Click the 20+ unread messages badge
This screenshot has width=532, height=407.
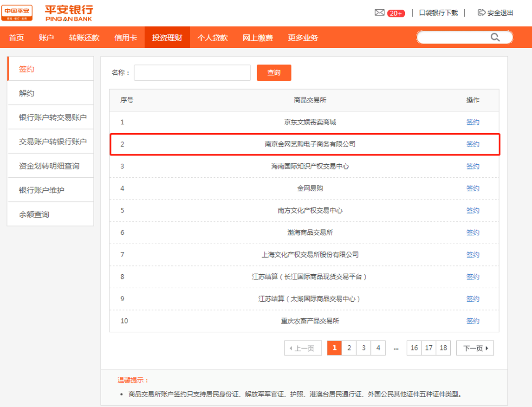point(396,13)
